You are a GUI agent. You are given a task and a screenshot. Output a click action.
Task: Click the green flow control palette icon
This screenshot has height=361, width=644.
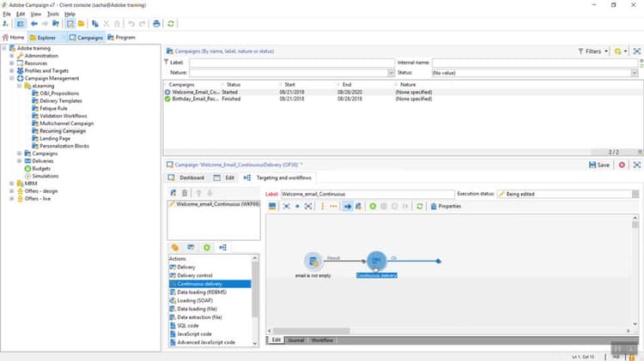(207, 247)
